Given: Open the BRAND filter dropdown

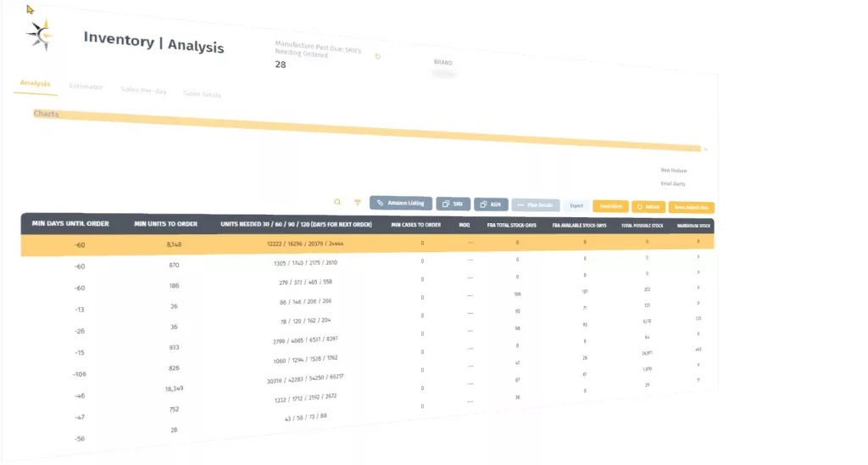Looking at the screenshot, I should [442, 73].
